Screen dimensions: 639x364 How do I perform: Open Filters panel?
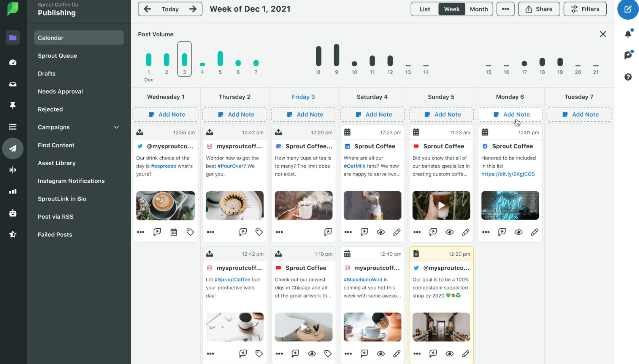coord(585,9)
